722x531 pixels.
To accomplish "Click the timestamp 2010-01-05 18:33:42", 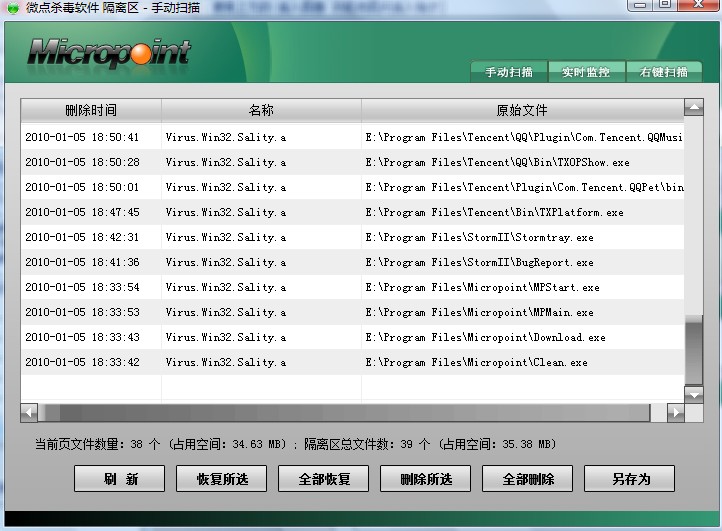I will (82, 362).
